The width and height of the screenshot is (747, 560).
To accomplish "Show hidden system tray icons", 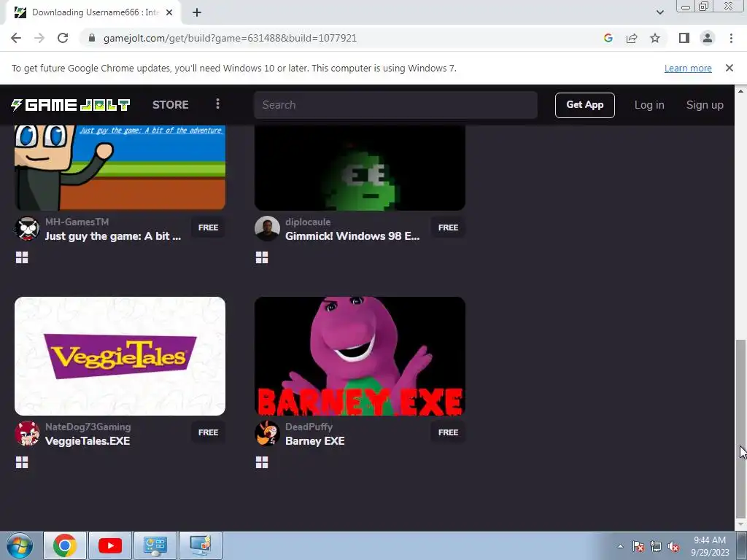I will (620, 546).
